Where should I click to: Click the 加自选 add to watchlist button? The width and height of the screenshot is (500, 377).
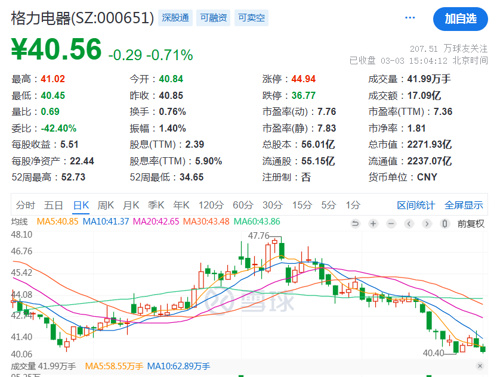460,19
